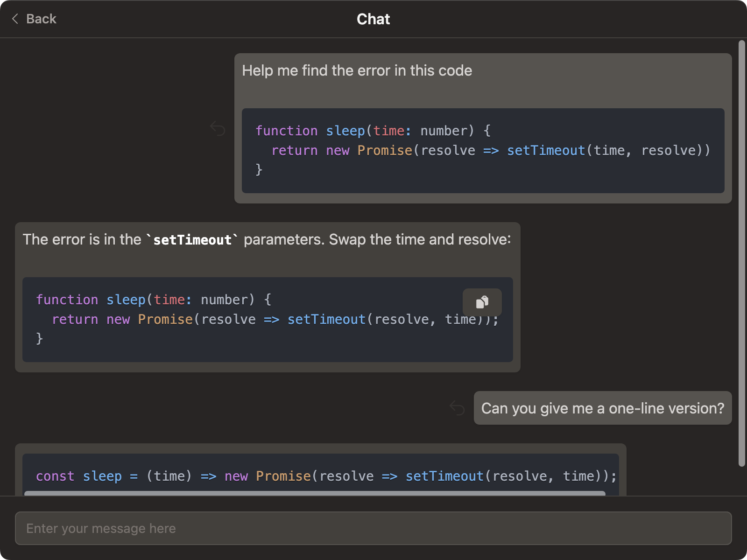The image size is (747, 560).
Task: Reply to the 'Help me find the error' message
Action: click(218, 128)
